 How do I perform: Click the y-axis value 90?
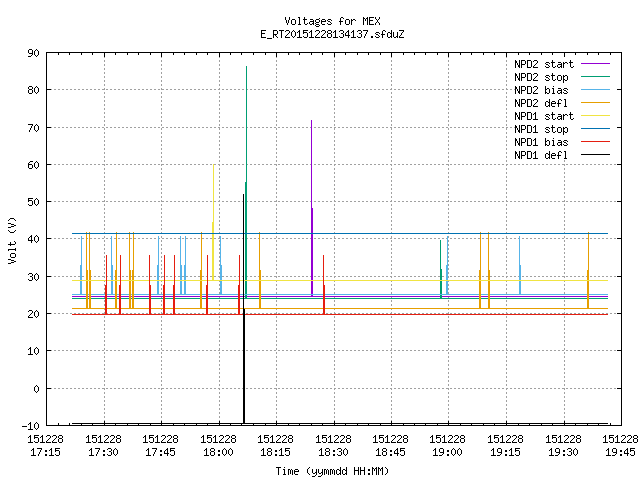(33, 53)
